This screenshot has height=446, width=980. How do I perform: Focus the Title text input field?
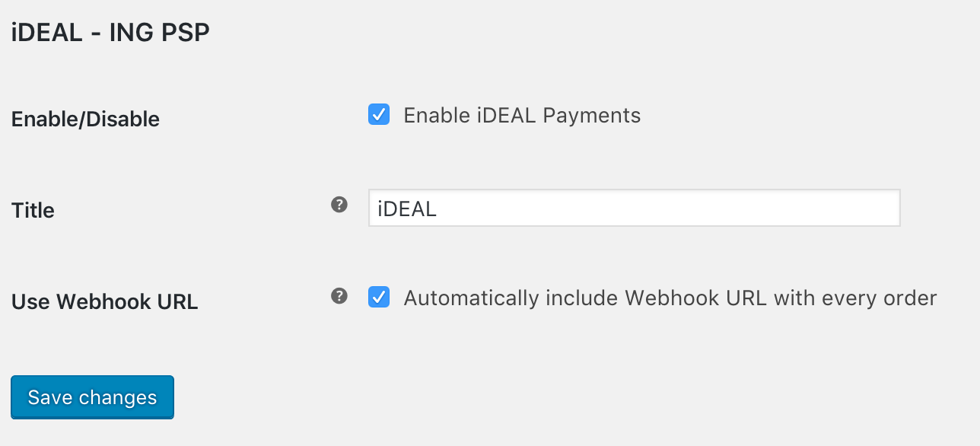click(634, 209)
